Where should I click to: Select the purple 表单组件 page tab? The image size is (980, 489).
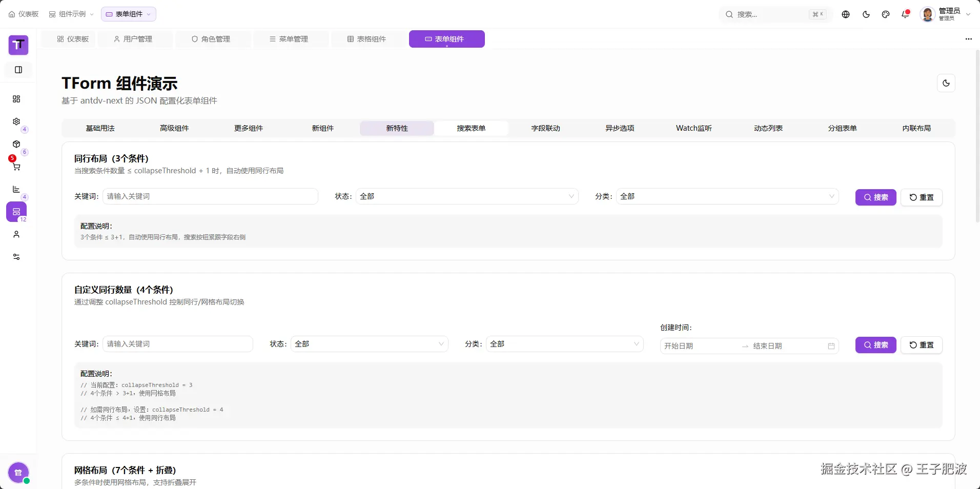(447, 39)
